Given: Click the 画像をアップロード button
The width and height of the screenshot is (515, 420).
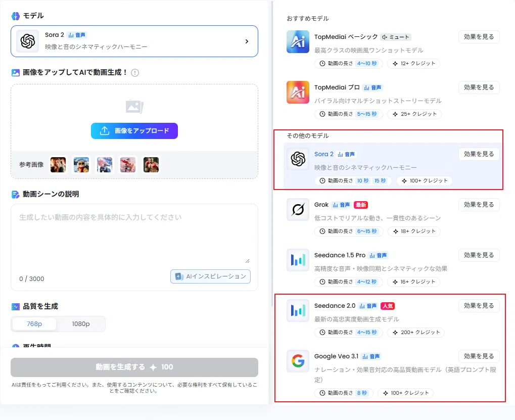Looking at the screenshot, I should pyautogui.click(x=134, y=131).
